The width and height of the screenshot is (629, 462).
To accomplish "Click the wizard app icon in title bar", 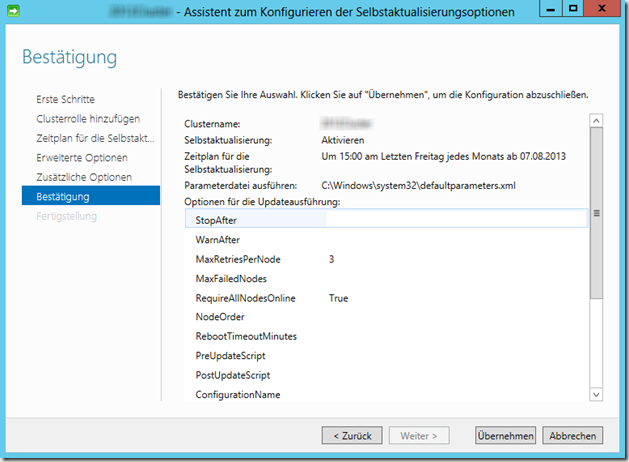I will (13, 11).
